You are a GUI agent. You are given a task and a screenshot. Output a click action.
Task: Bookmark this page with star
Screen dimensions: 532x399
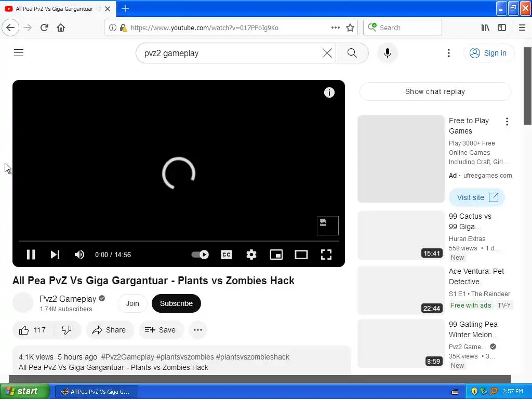point(350,28)
